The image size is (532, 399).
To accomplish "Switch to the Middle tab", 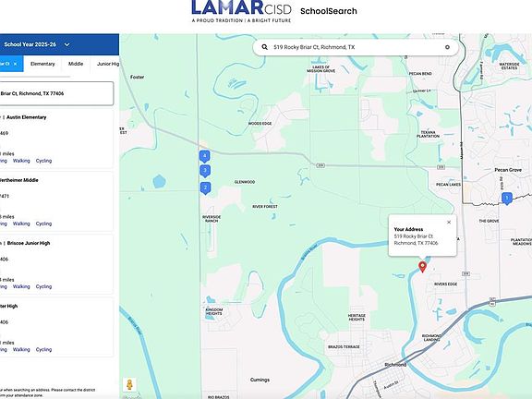I will click(x=76, y=64).
